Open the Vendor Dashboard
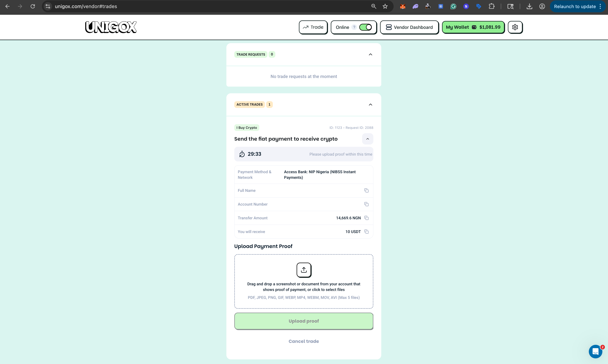Screen dimensions: 608x364 [x=409, y=27]
